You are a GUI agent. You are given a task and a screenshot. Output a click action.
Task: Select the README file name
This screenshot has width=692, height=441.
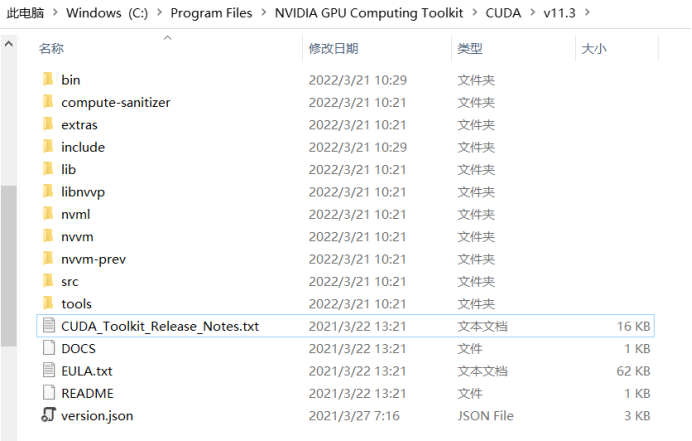coord(87,393)
